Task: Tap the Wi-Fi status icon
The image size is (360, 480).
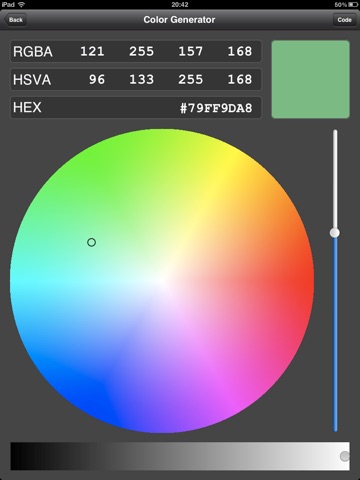Action: (21, 5)
